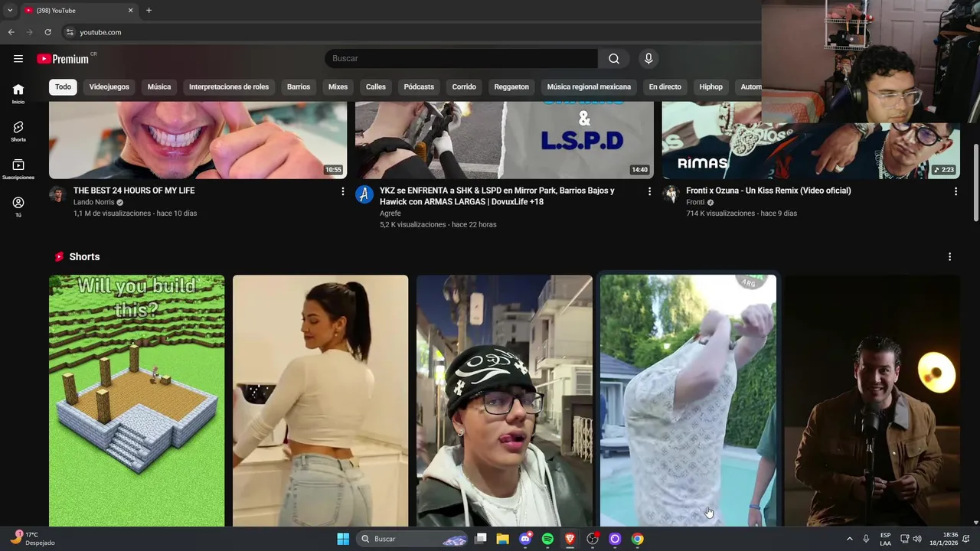Viewport: 980px width, 551px height.
Task: Open YKZ se ENFRENTA a SHK video title
Action: pyautogui.click(x=497, y=196)
